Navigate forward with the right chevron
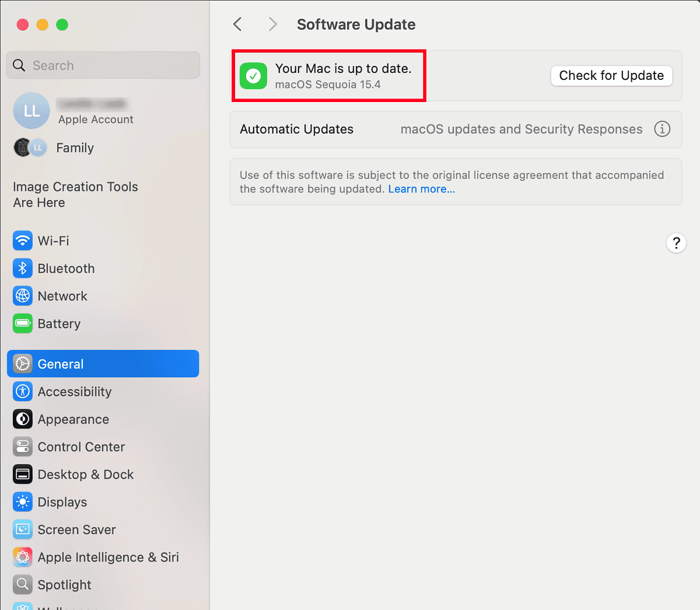The height and width of the screenshot is (610, 700). (272, 24)
